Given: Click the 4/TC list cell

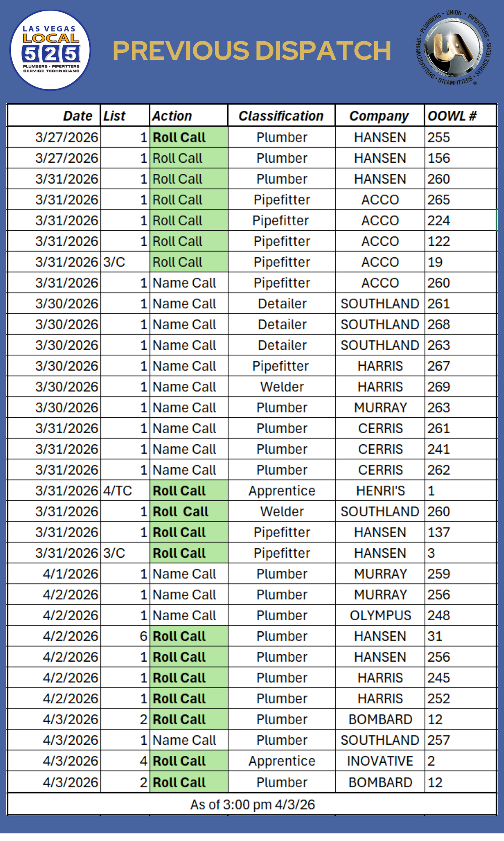Looking at the screenshot, I should click(118, 490).
